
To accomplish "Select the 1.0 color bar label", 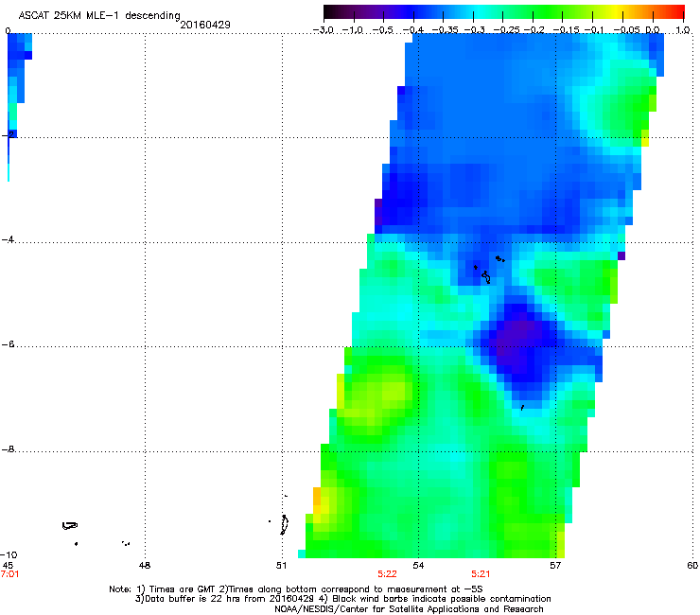I will pos(683,30).
